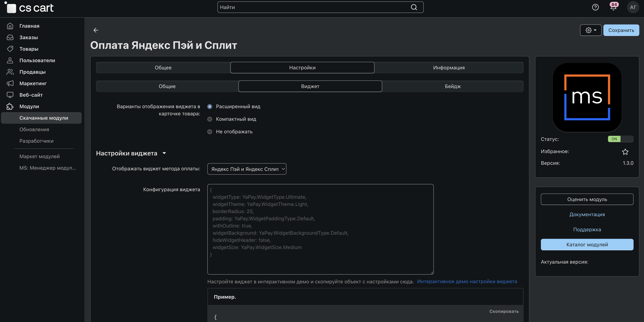Open the gear settings dropdown
This screenshot has width=644, height=322.
pyautogui.click(x=590, y=30)
